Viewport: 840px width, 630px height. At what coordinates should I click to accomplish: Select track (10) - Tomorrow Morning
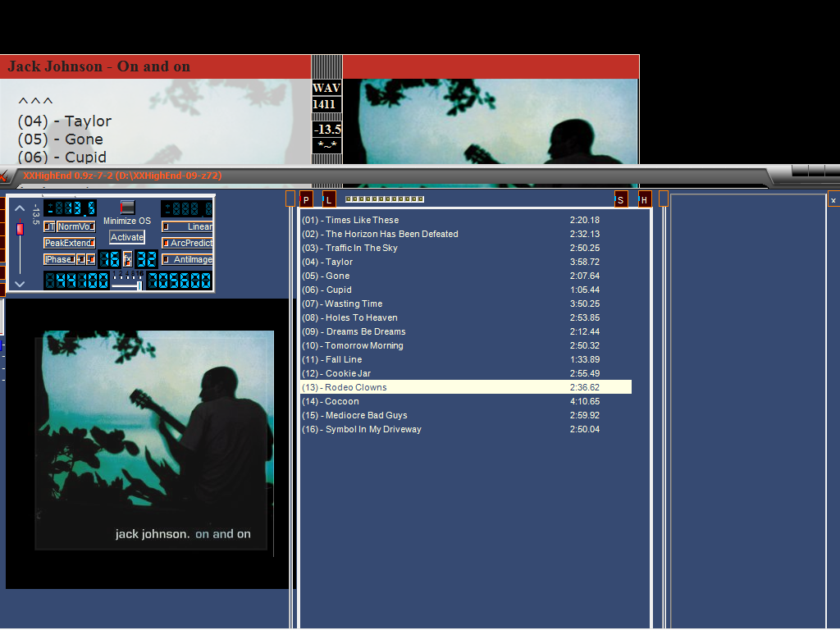tap(466, 345)
